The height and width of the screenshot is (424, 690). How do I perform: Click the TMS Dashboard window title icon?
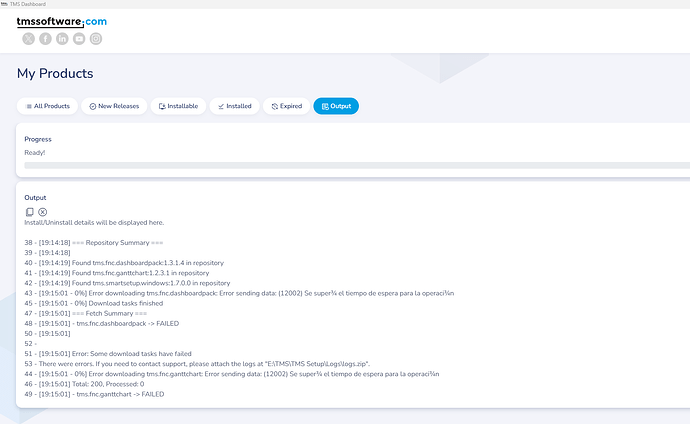click(x=4, y=4)
